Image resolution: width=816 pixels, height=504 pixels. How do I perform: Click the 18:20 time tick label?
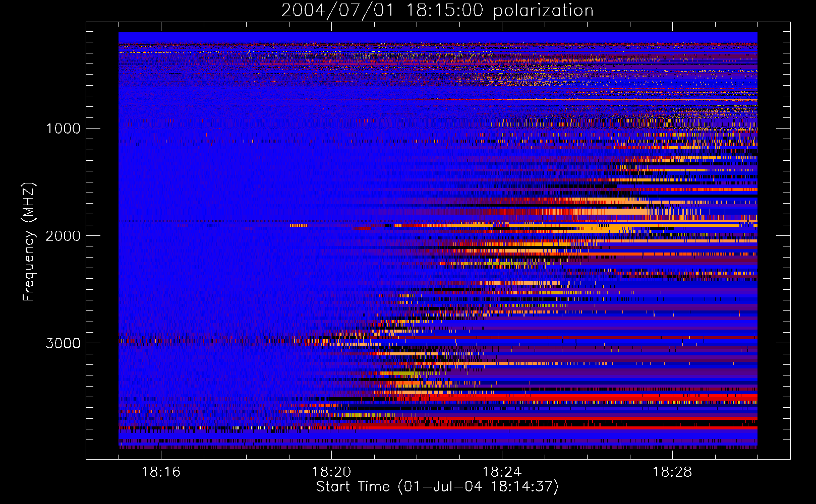pyautogui.click(x=331, y=472)
